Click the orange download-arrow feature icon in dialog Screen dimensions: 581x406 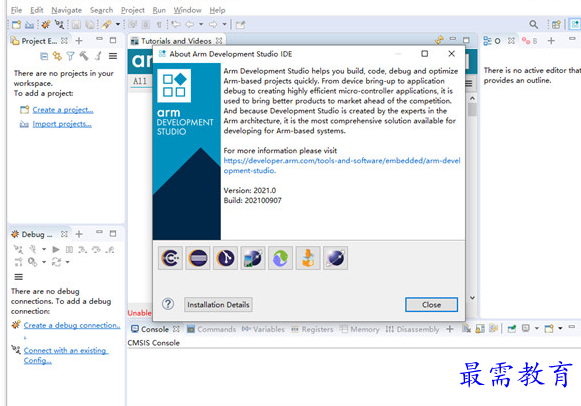tap(308, 258)
